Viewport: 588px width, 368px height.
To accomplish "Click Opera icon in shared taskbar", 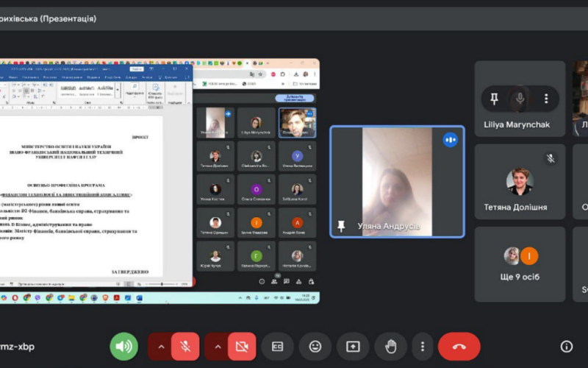I will [x=15, y=298].
